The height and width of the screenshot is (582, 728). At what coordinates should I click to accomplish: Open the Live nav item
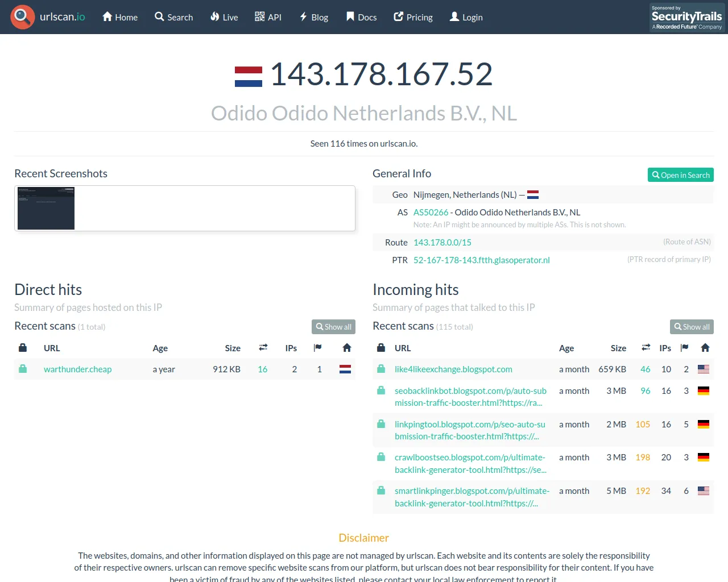tap(224, 17)
